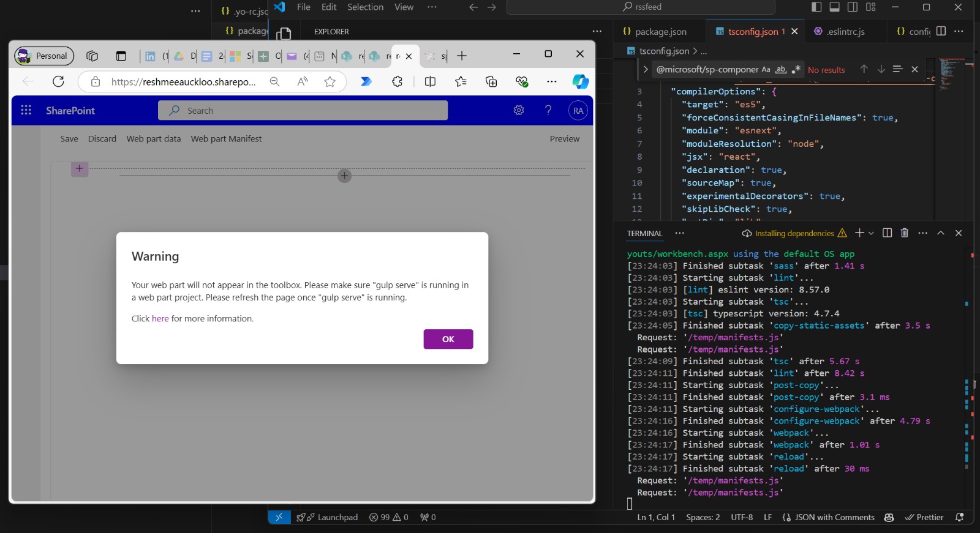980x533 pixels.
Task: Go to next find match
Action: (x=881, y=69)
